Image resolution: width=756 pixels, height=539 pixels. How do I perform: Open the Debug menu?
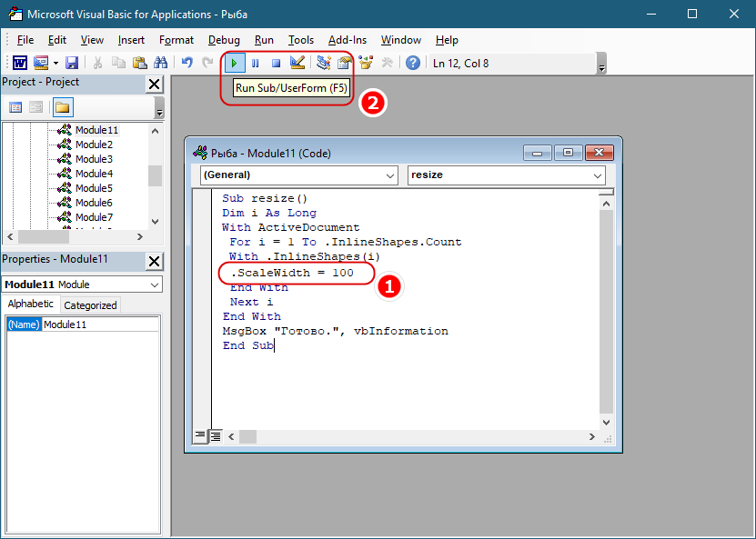pyautogui.click(x=224, y=40)
